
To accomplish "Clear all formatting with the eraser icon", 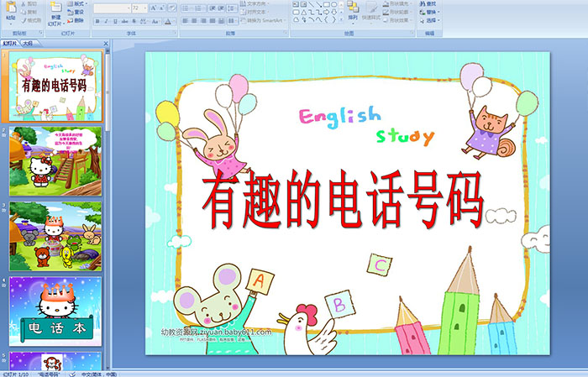I will (x=172, y=8).
